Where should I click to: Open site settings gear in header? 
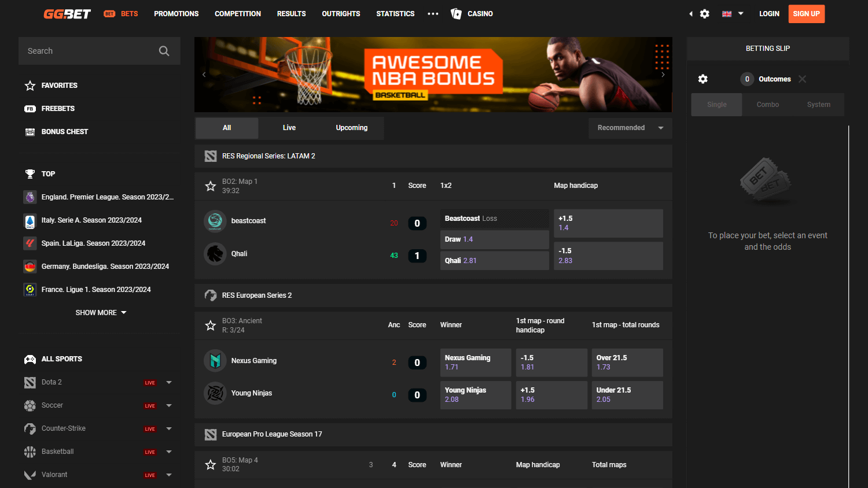(705, 14)
